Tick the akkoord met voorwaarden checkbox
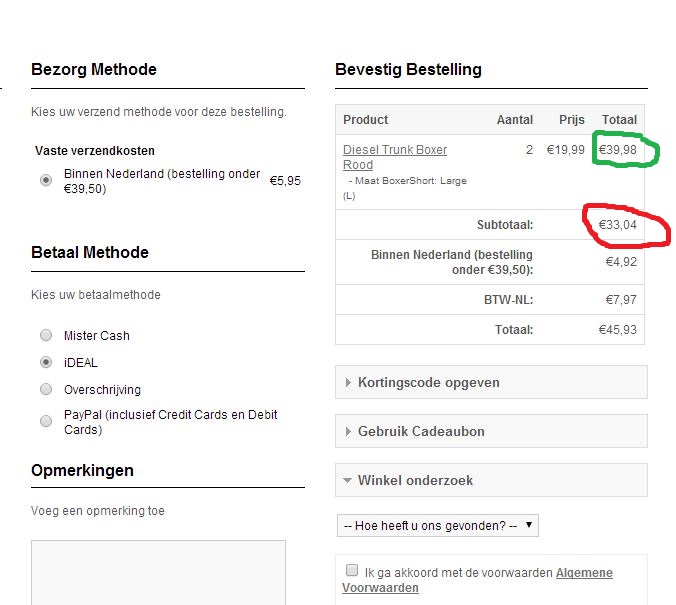This screenshot has height=605, width=676. click(352, 570)
